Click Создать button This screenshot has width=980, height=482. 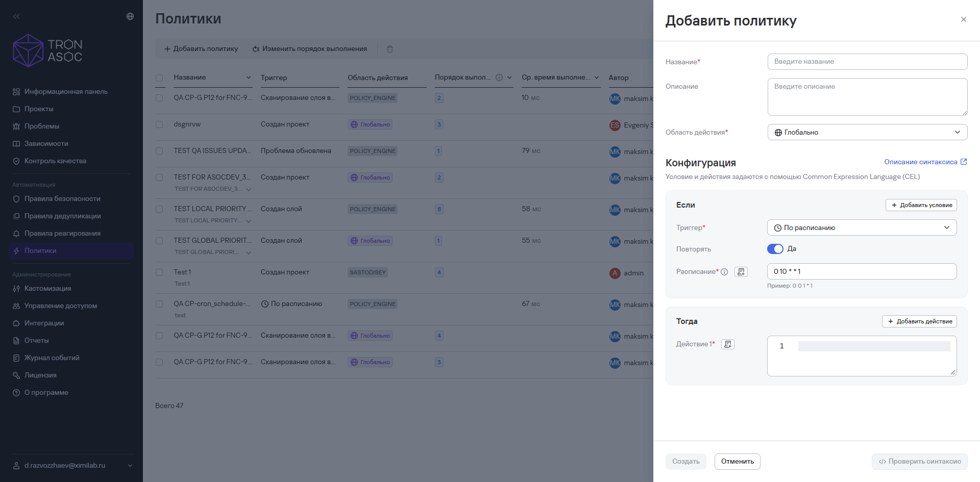(x=686, y=462)
